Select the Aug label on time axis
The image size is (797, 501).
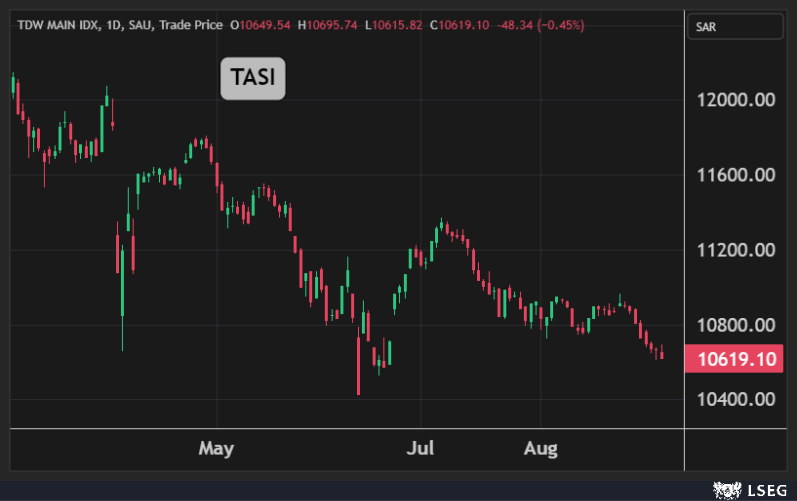(x=541, y=447)
